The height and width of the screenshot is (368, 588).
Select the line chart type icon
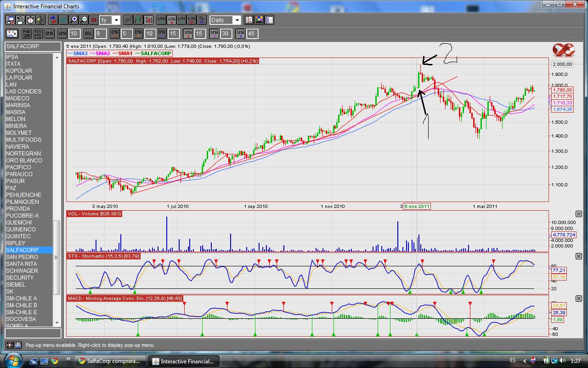[x=128, y=20]
